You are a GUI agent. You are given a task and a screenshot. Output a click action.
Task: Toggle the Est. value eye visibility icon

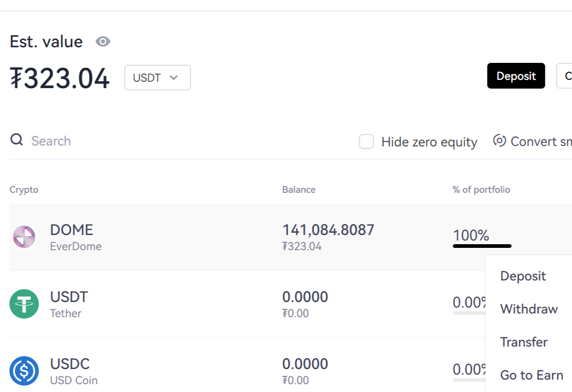[103, 42]
